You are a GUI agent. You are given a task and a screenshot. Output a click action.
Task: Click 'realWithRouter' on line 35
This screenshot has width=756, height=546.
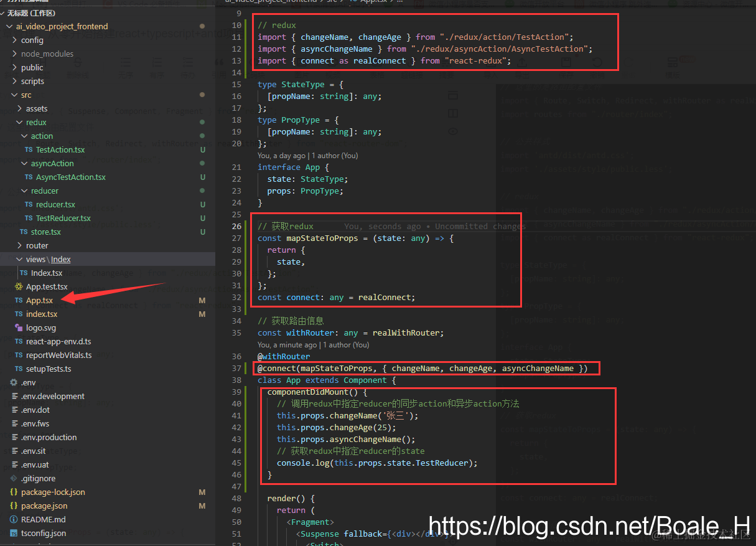point(406,333)
